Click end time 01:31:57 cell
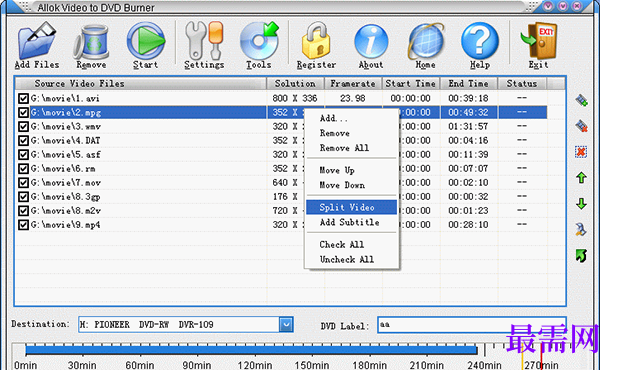Screen dimensions: 618x370 [468, 126]
